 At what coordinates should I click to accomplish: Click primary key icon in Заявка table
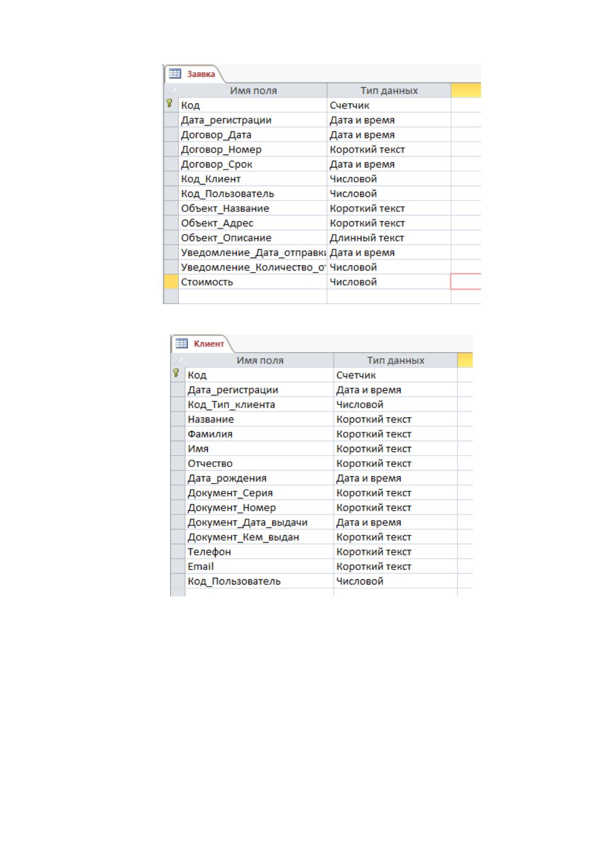(x=169, y=103)
